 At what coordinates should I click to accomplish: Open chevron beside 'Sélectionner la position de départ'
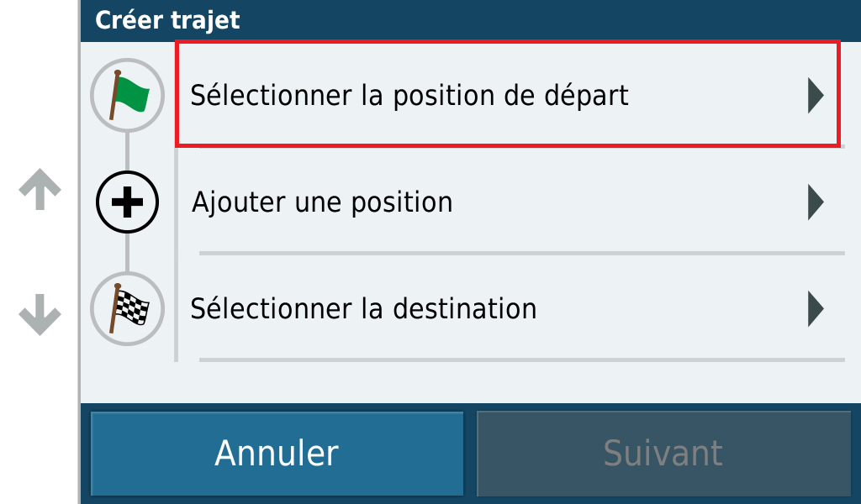click(x=816, y=96)
